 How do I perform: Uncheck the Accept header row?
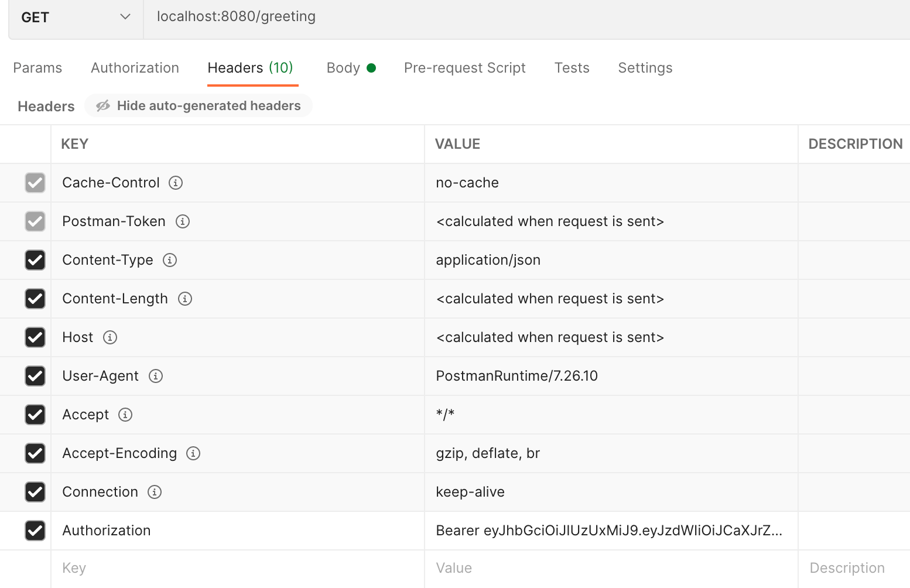pyautogui.click(x=35, y=415)
